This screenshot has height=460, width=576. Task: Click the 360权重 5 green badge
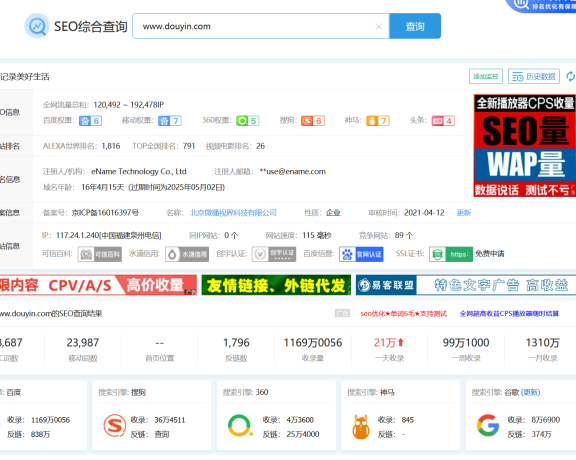(x=248, y=121)
